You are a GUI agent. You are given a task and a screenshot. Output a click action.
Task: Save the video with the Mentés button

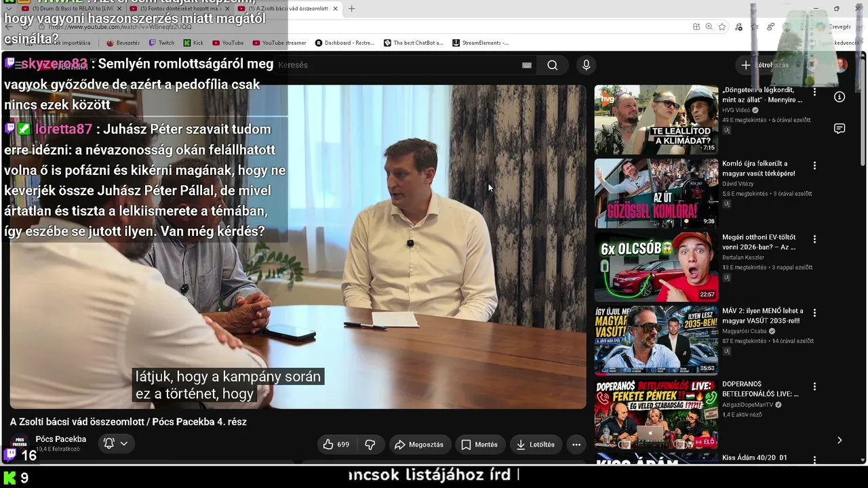point(480,445)
